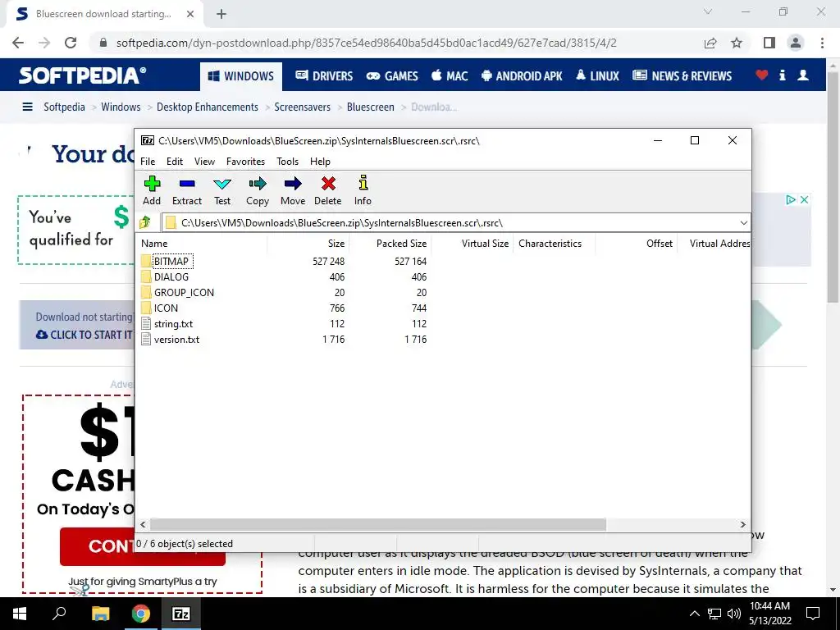Open Softpedia DRIVERS section

(x=324, y=76)
